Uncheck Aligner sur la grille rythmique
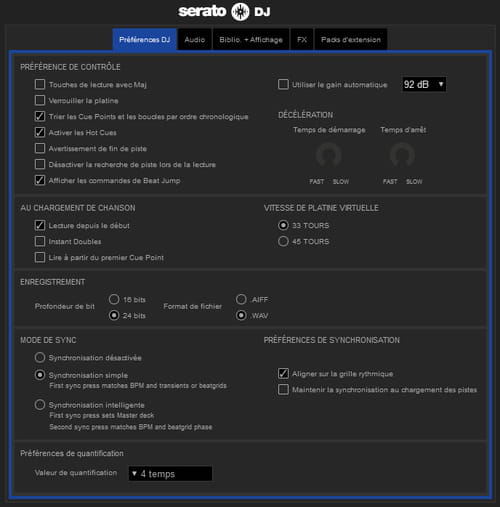 [283, 373]
